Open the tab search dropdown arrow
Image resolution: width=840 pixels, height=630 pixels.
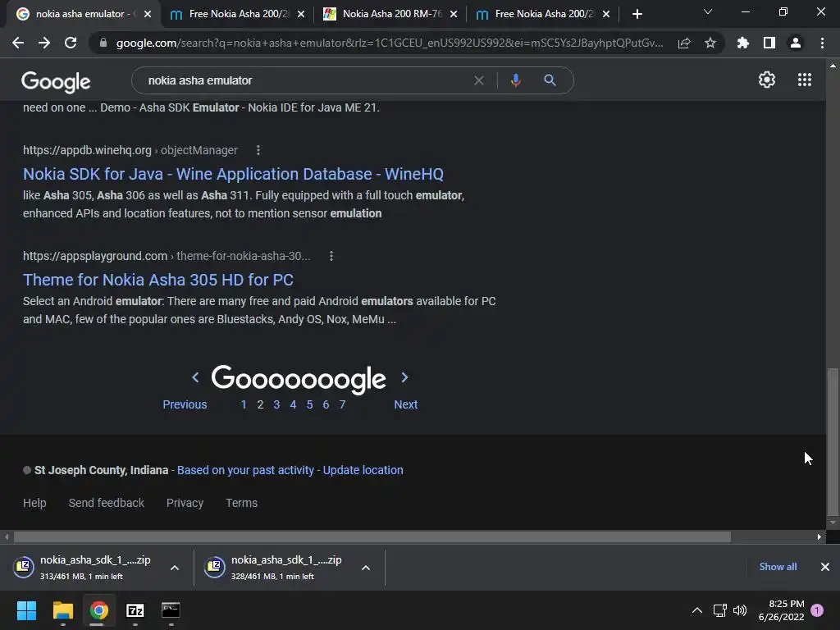pyautogui.click(x=708, y=11)
